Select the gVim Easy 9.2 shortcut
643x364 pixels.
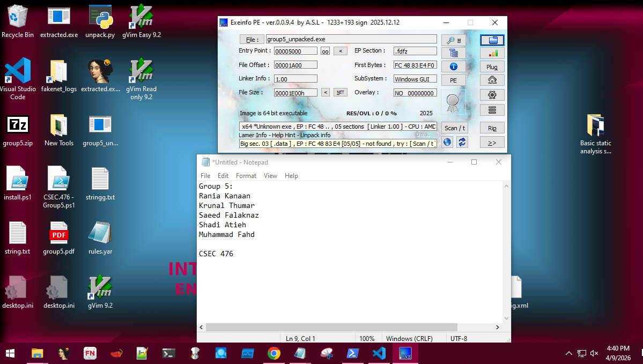(142, 21)
